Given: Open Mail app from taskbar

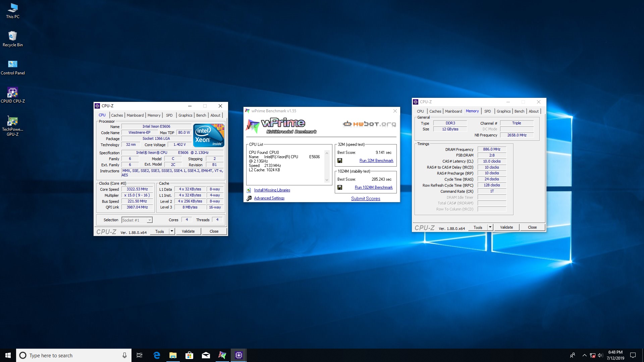Looking at the screenshot, I should 206,355.
